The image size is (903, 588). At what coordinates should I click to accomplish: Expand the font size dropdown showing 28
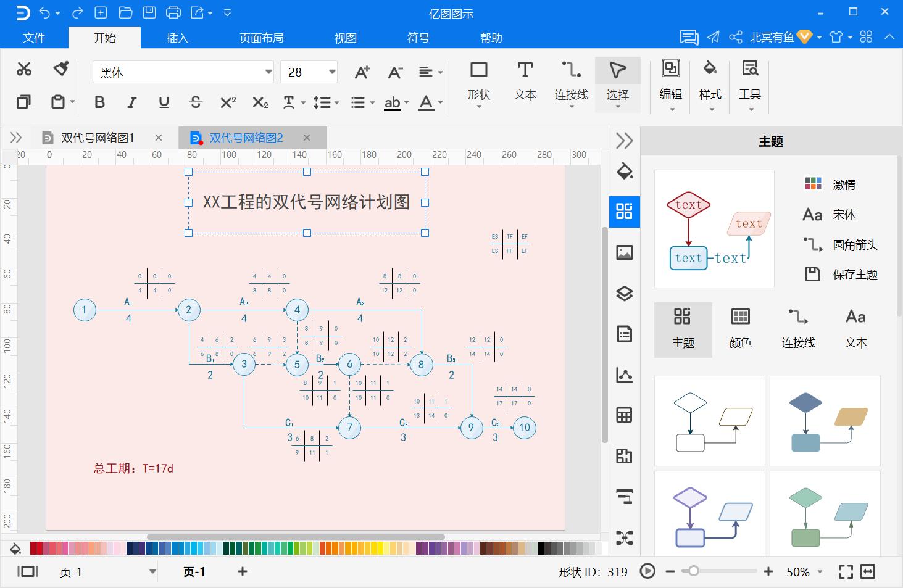[330, 72]
